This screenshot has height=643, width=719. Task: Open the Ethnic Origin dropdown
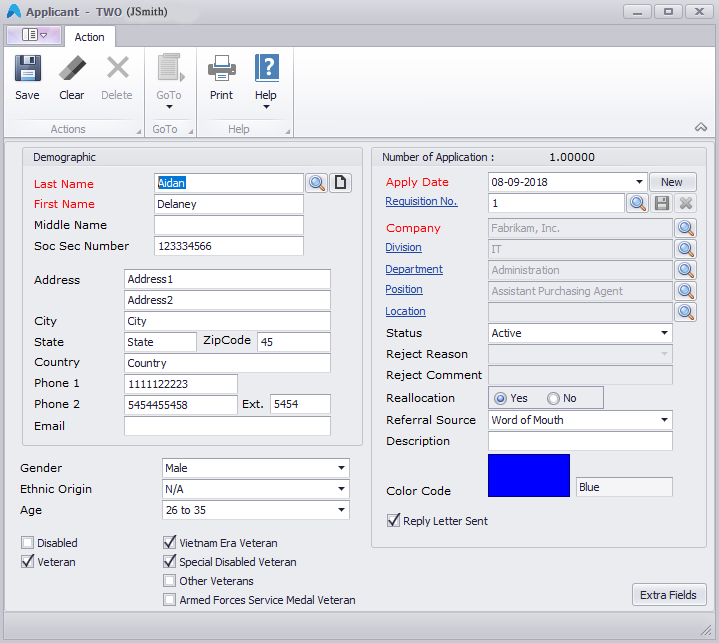(x=341, y=489)
